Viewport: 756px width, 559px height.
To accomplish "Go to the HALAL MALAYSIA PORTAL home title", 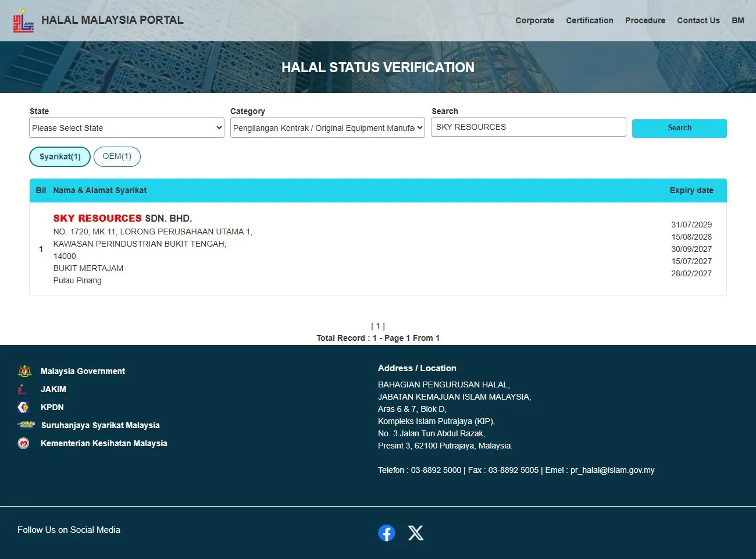I will click(112, 20).
